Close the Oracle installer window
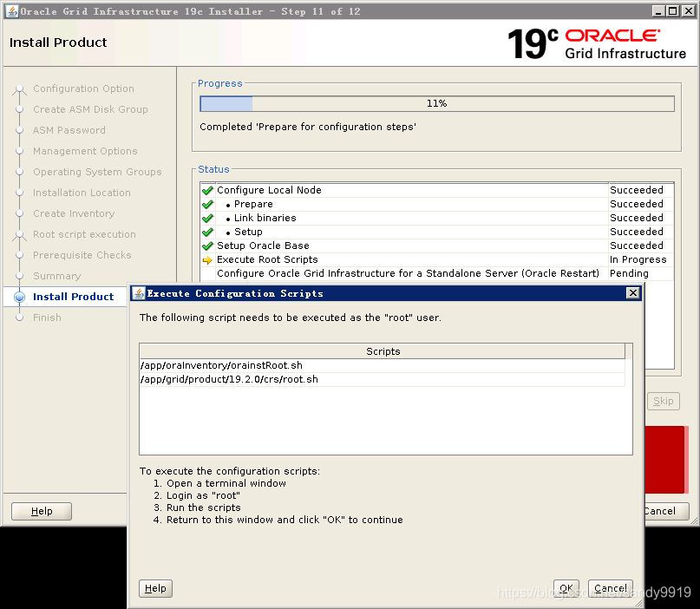 tap(689, 11)
